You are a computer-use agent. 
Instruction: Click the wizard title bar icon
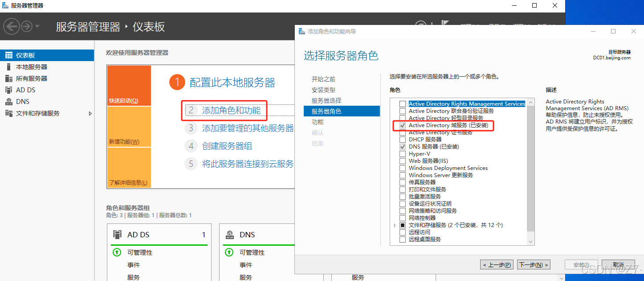(302, 32)
